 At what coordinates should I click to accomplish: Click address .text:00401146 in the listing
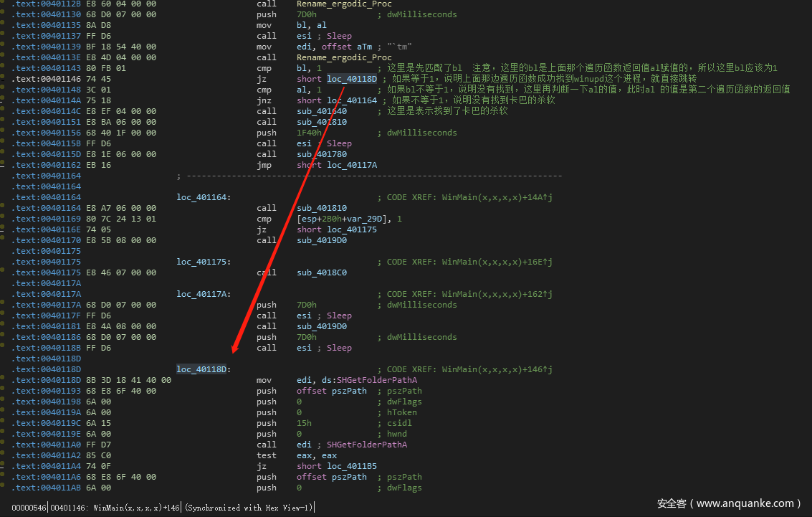[x=47, y=79]
